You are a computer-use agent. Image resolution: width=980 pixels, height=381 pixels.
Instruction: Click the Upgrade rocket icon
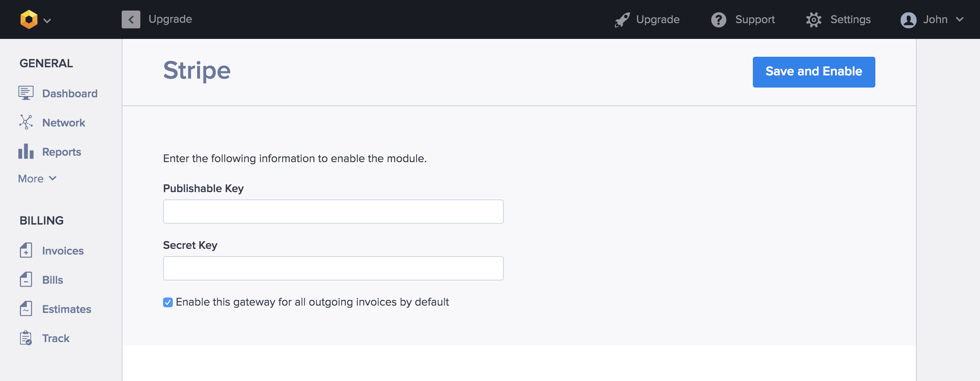(x=622, y=19)
